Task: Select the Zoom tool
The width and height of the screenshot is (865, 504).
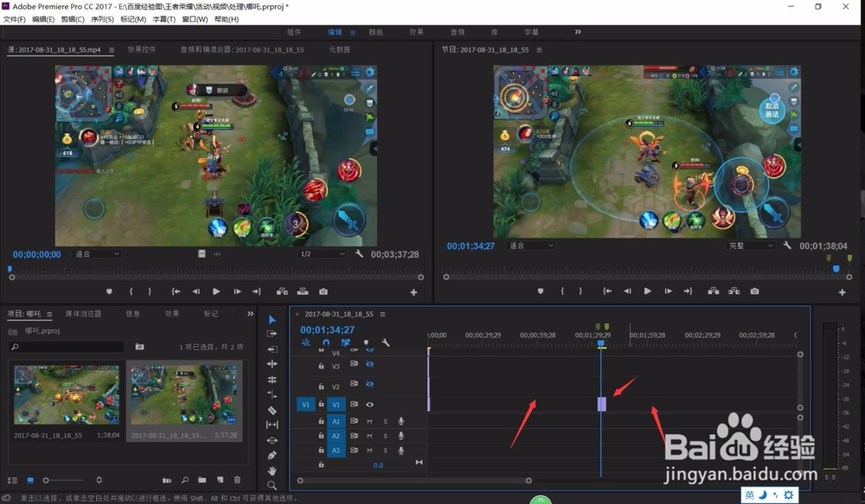Action: coord(272,485)
